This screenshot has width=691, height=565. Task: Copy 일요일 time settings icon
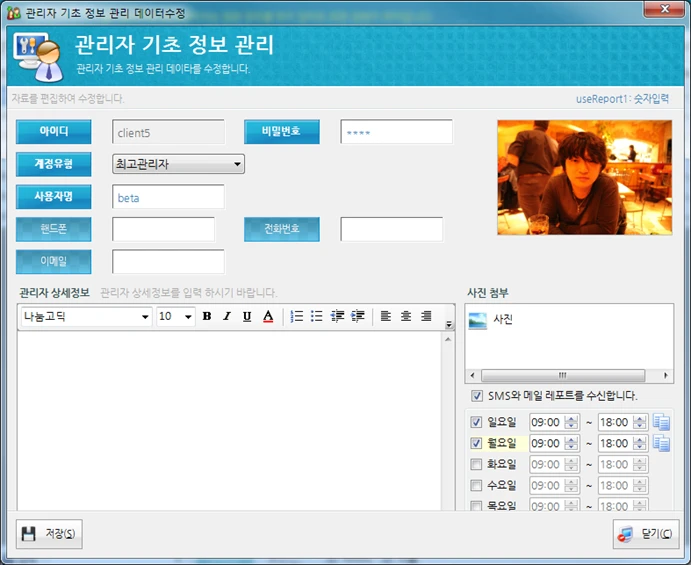[x=661, y=422]
